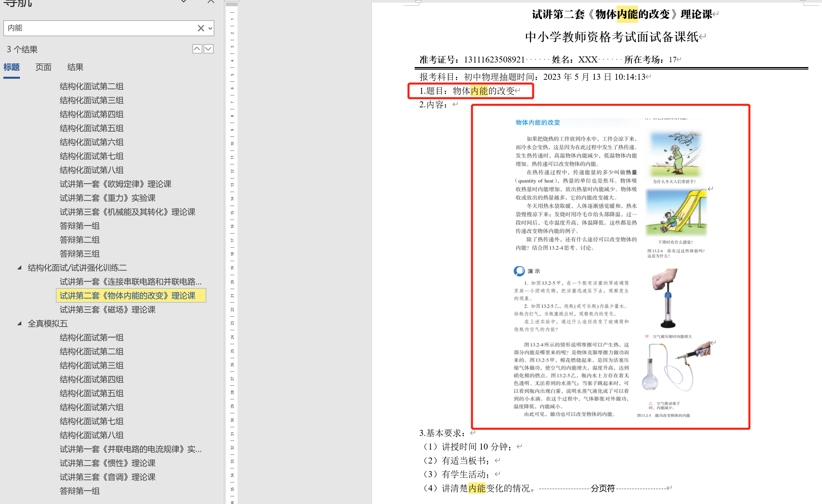Open the search options dropdown arrow
The height and width of the screenshot is (504, 822).
point(210,28)
